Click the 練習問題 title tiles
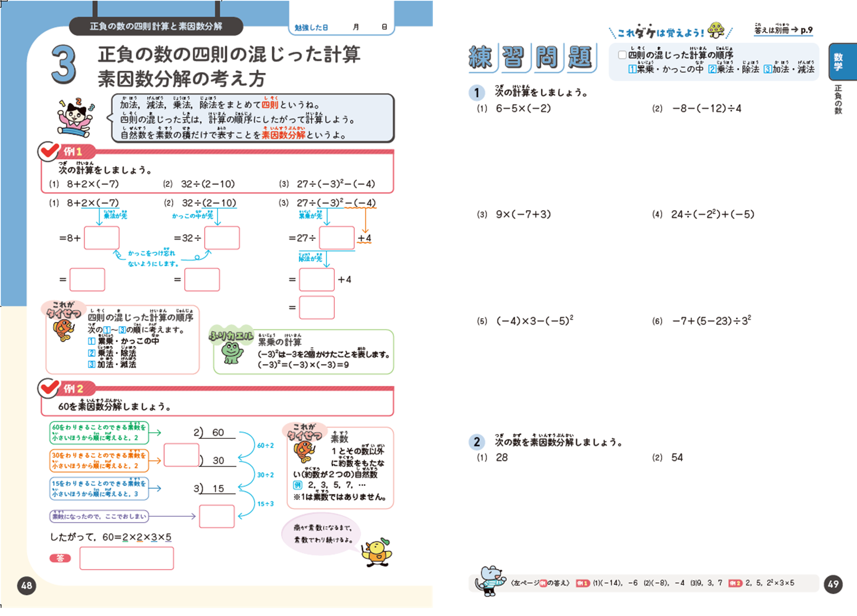Viewport: 857px width, 616px height. pyautogui.click(x=532, y=57)
